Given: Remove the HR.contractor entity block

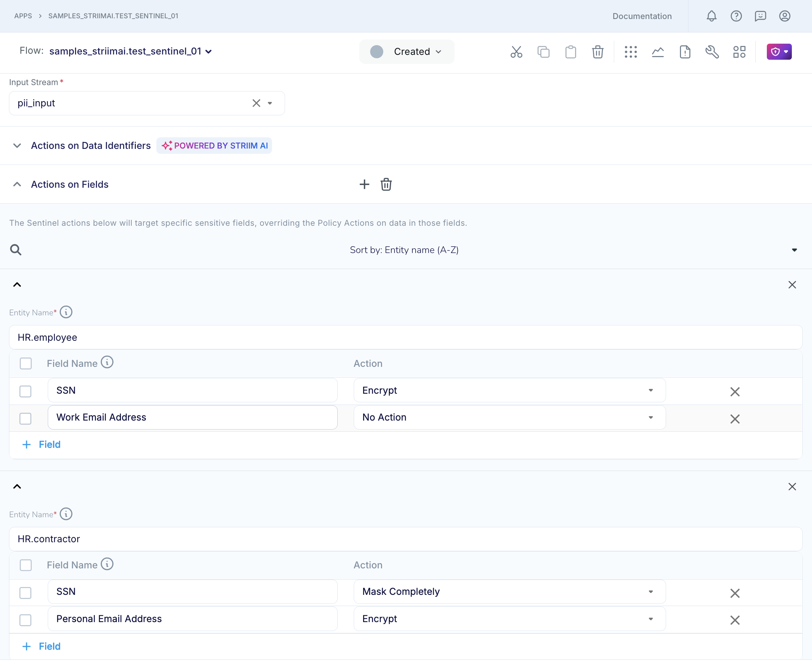Looking at the screenshot, I should pos(791,487).
